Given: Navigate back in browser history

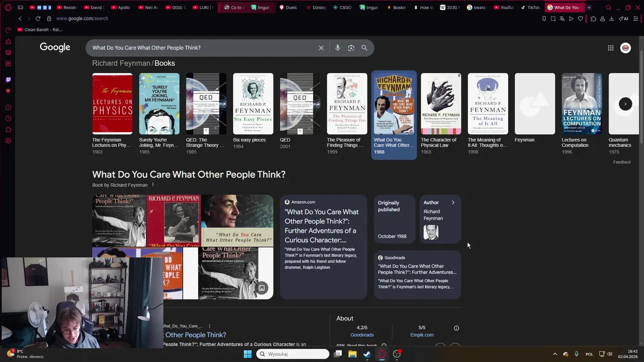Looking at the screenshot, I should coord(20,19).
